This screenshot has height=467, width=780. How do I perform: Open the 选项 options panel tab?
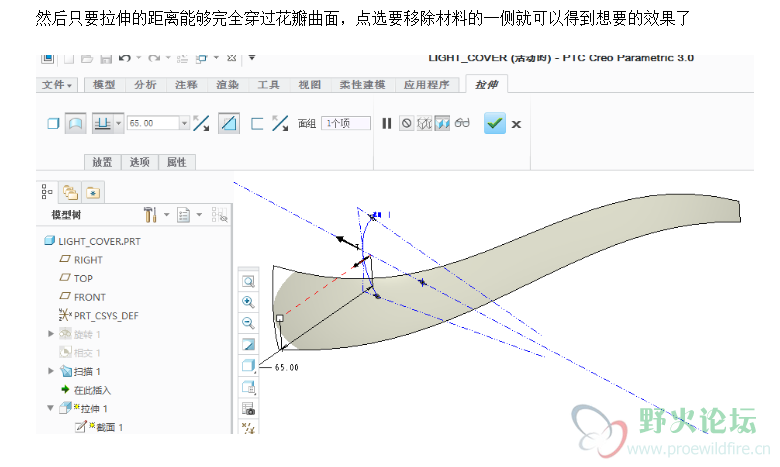tap(139, 162)
